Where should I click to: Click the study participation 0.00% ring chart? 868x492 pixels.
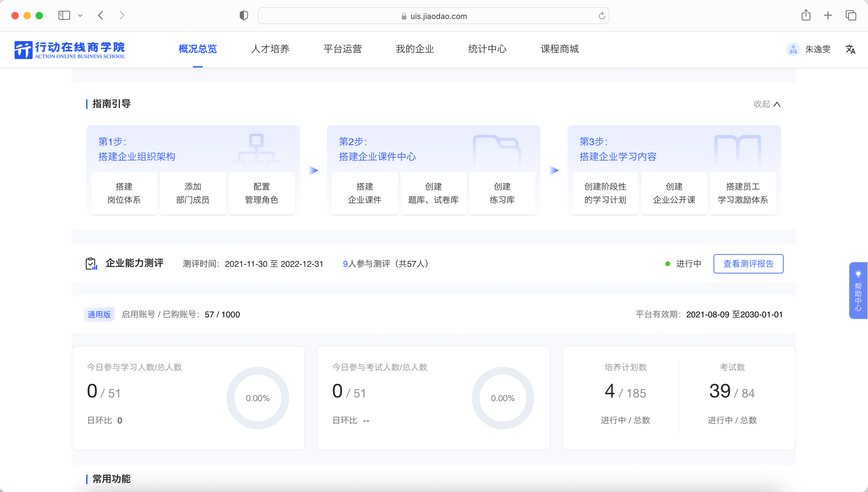coord(258,398)
